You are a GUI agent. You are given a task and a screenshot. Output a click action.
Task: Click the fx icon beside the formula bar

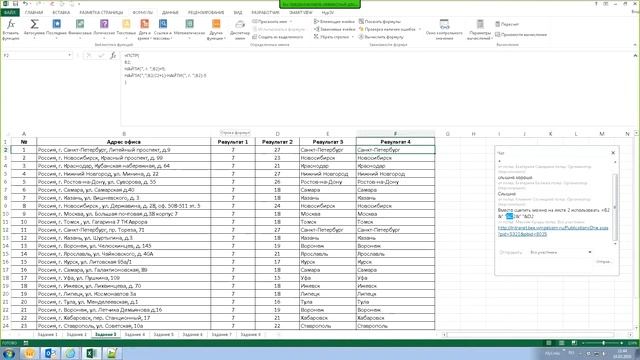[113, 56]
